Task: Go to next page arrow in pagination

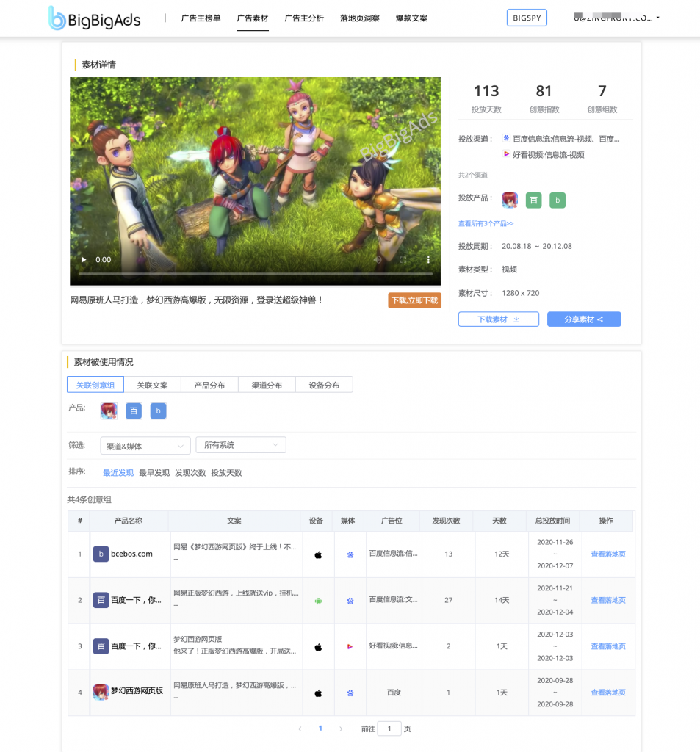Action: tap(341, 729)
